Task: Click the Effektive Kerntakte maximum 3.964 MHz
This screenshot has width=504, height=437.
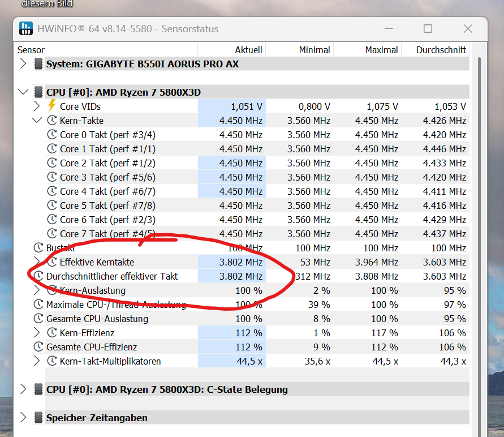Action: [377, 262]
